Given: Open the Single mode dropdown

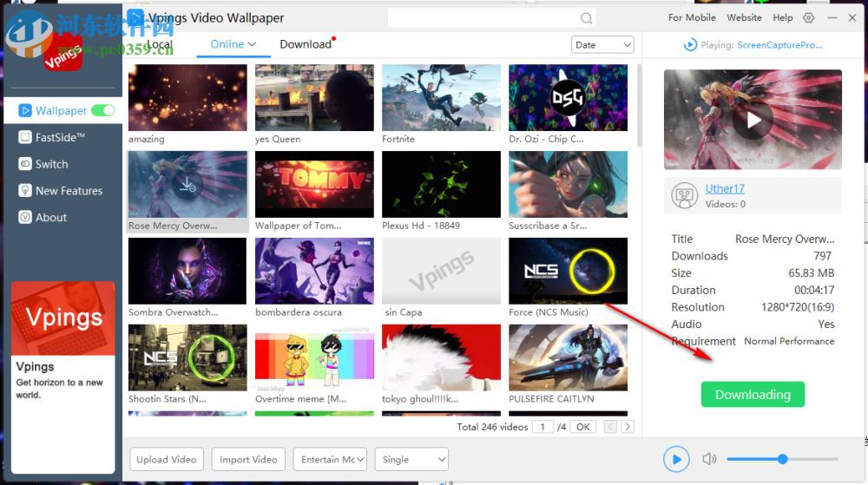Looking at the screenshot, I should click(411, 459).
